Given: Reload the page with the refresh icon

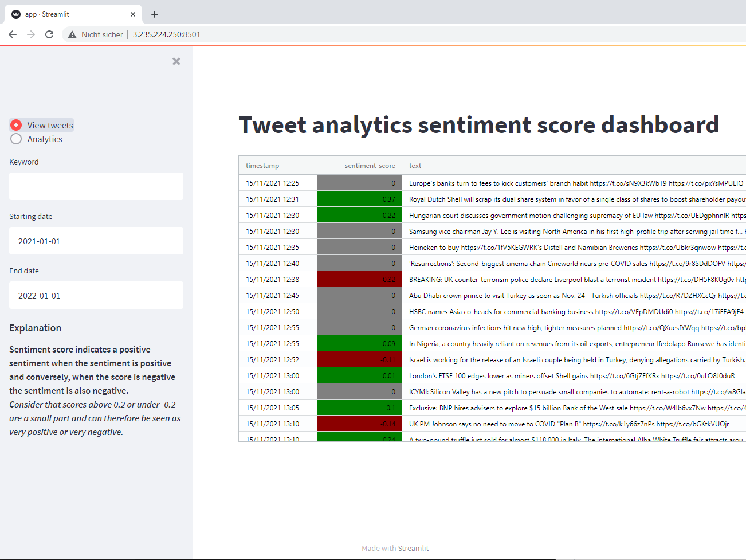Looking at the screenshot, I should (x=49, y=34).
